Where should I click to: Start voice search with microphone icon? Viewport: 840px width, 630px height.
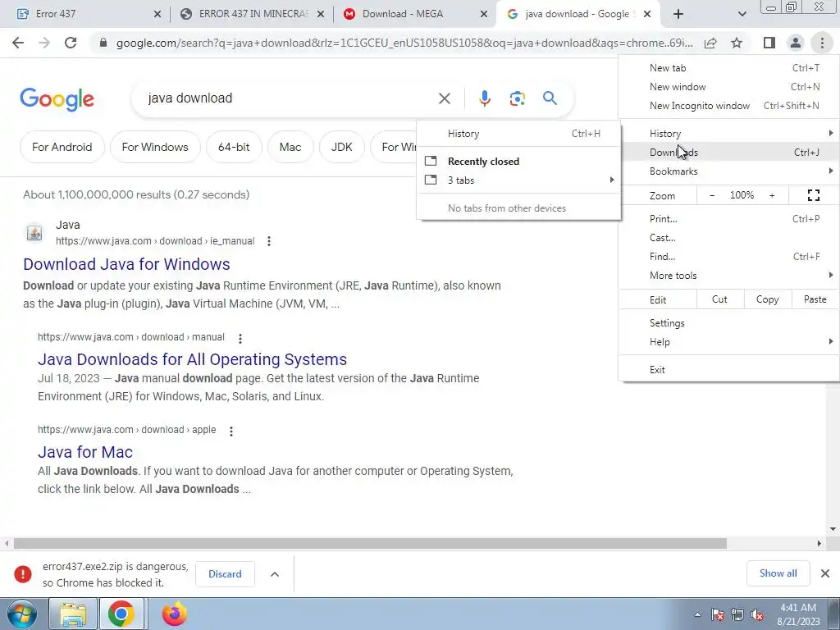[x=484, y=98]
